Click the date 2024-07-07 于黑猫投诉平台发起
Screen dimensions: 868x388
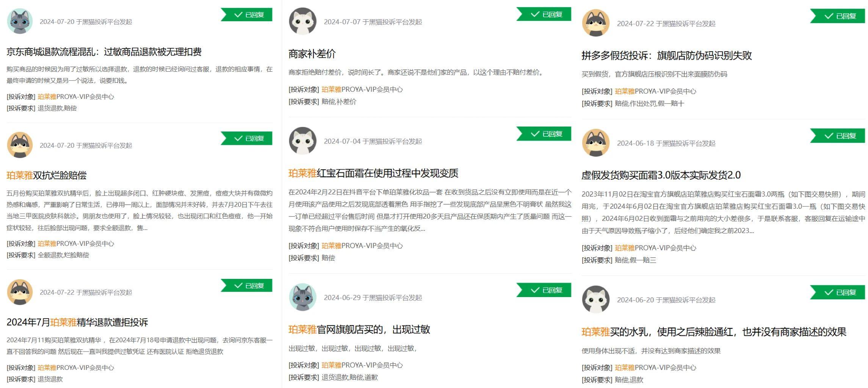point(373,22)
